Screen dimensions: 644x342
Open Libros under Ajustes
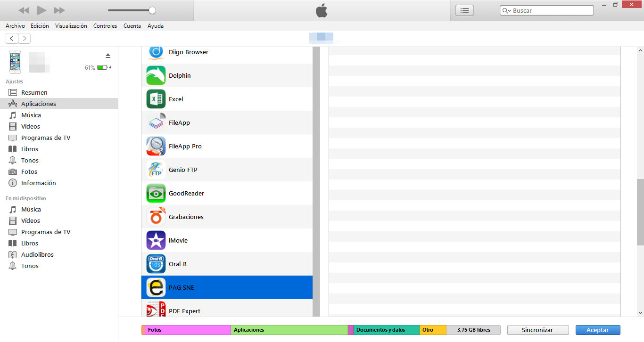coord(59,149)
